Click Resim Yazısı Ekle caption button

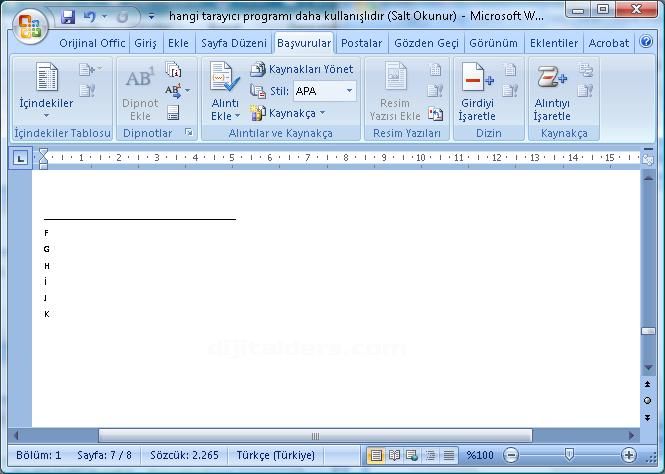click(395, 92)
